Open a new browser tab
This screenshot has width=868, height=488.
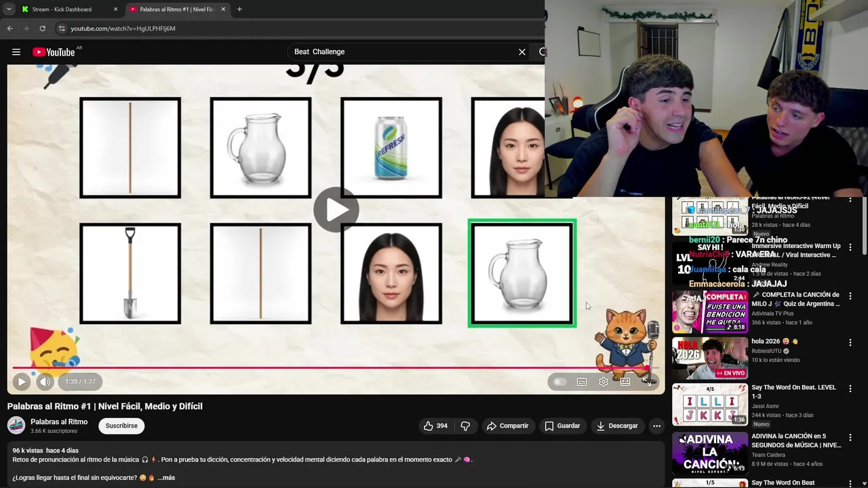coord(239,9)
